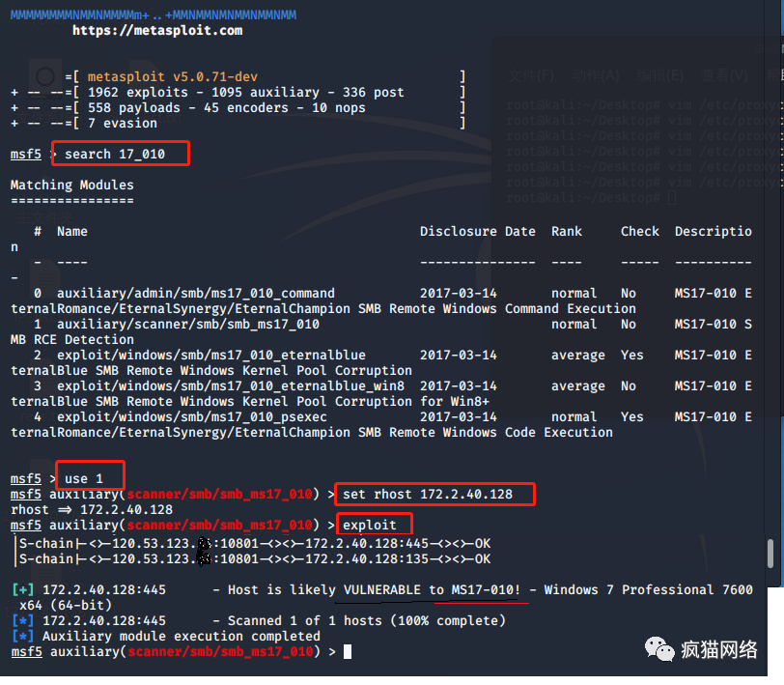Click the 'Rank' column header

pyautogui.click(x=567, y=231)
